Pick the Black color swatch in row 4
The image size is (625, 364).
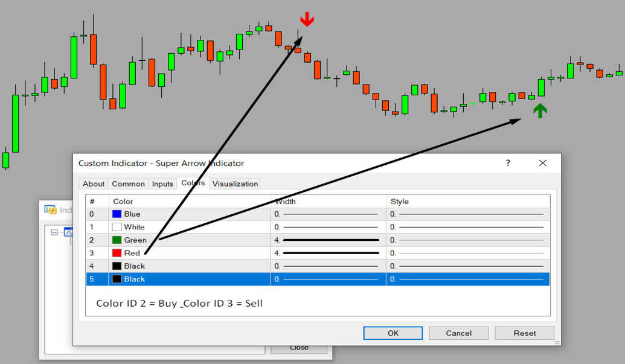117,266
